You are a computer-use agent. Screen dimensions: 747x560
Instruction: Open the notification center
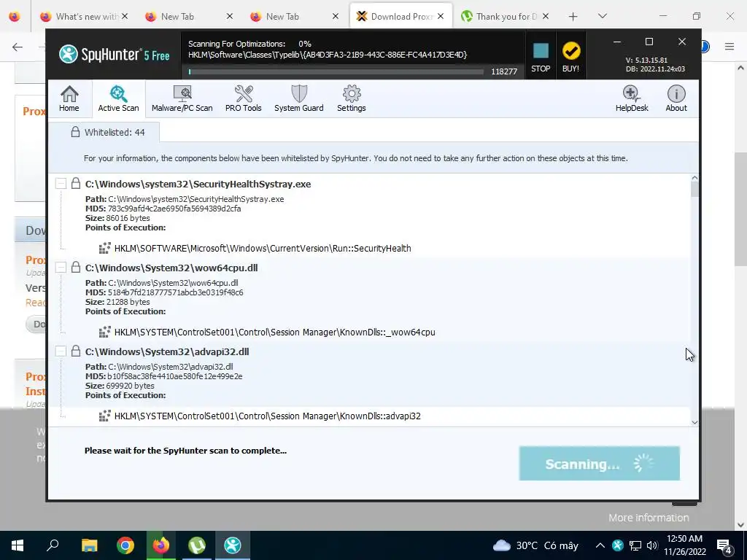coord(725,545)
